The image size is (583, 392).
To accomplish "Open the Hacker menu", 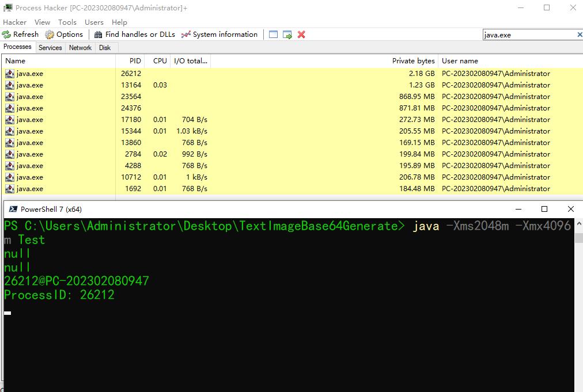I will 14,22.
